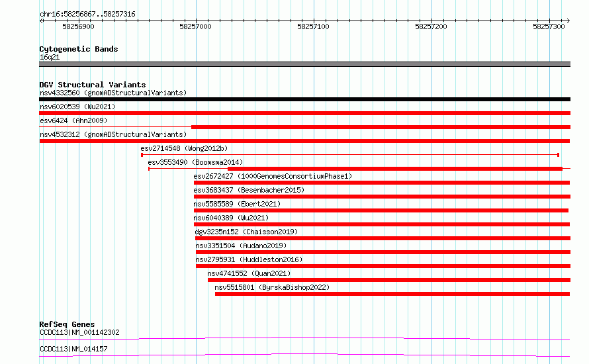Click the red bar under nsv4532312

304,141
